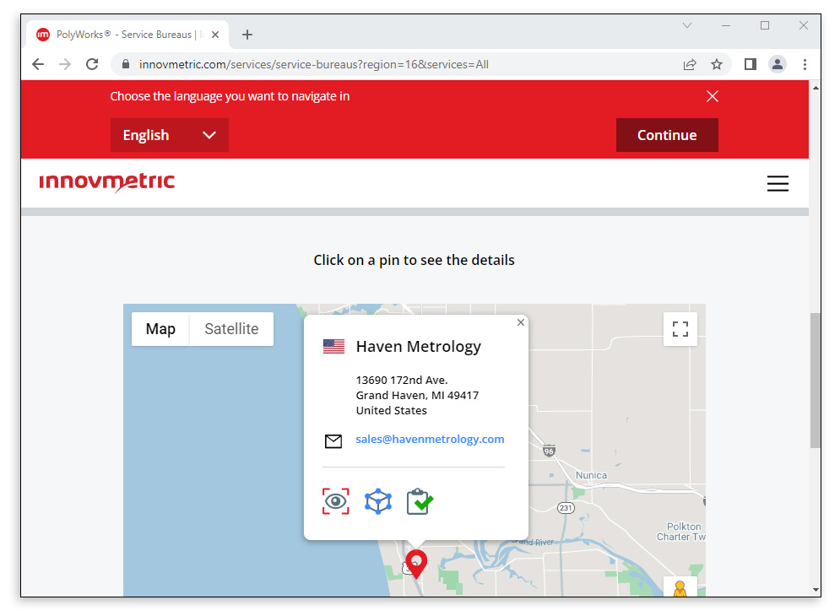
Task: Click the red map pin
Action: (416, 564)
